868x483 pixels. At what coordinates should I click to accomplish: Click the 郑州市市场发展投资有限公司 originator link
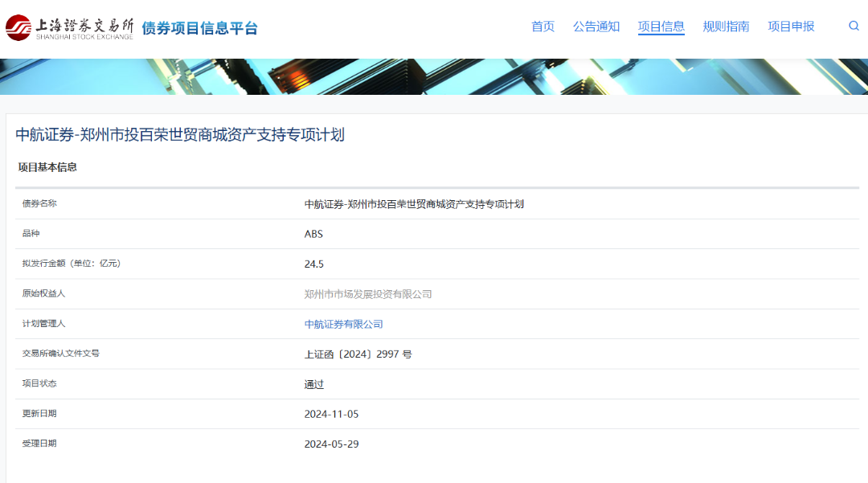[368, 294]
